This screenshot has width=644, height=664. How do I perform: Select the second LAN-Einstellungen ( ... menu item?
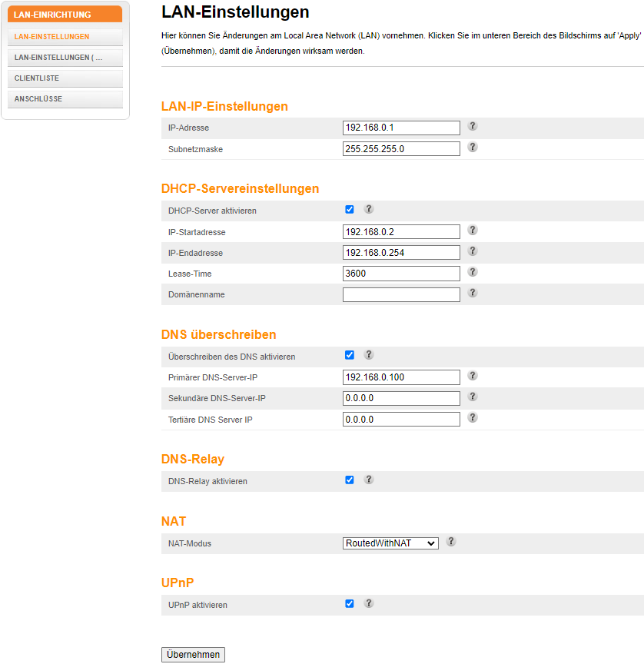tap(65, 58)
